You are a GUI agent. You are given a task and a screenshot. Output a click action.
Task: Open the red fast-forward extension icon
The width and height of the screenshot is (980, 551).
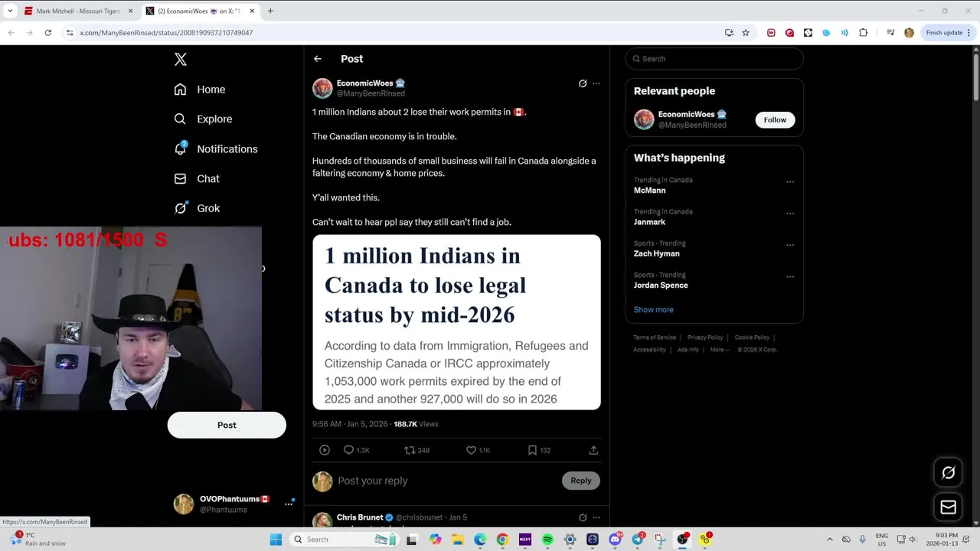771,33
